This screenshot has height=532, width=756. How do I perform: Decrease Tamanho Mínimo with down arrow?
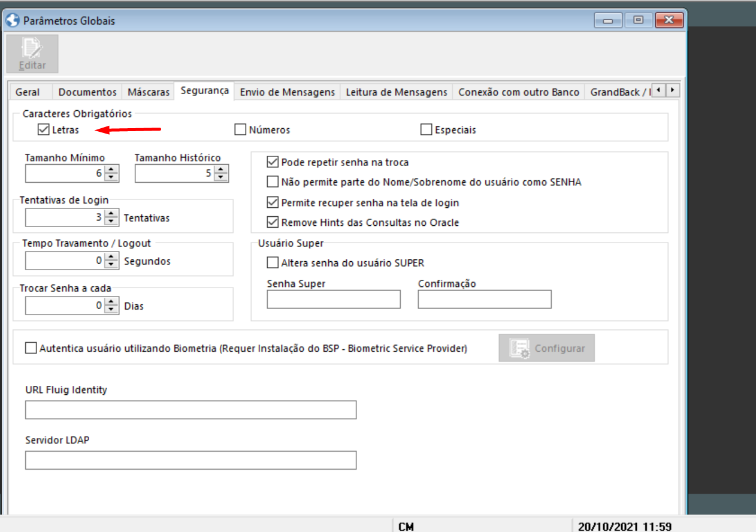pos(111,178)
